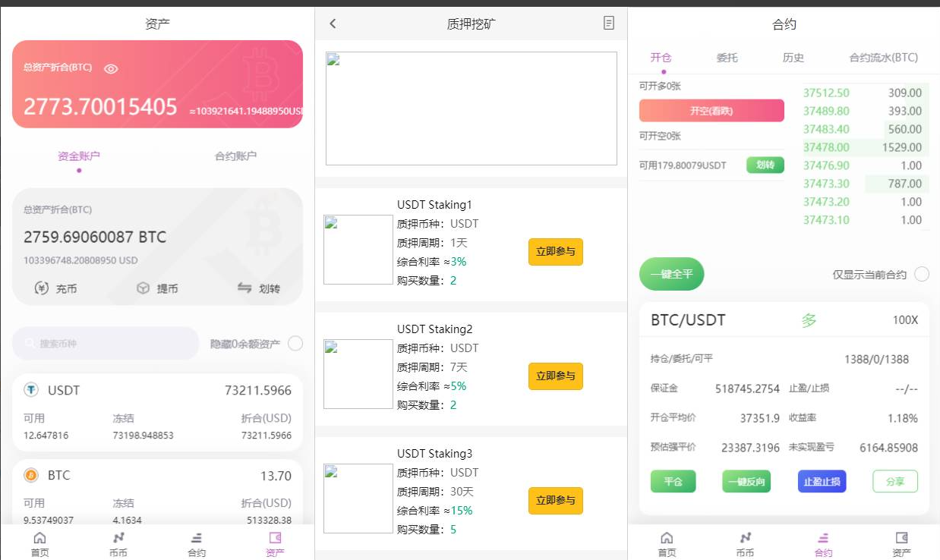940x560 pixels.
Task: Toggle 仅显示当前合约 option
Action: coord(921,274)
